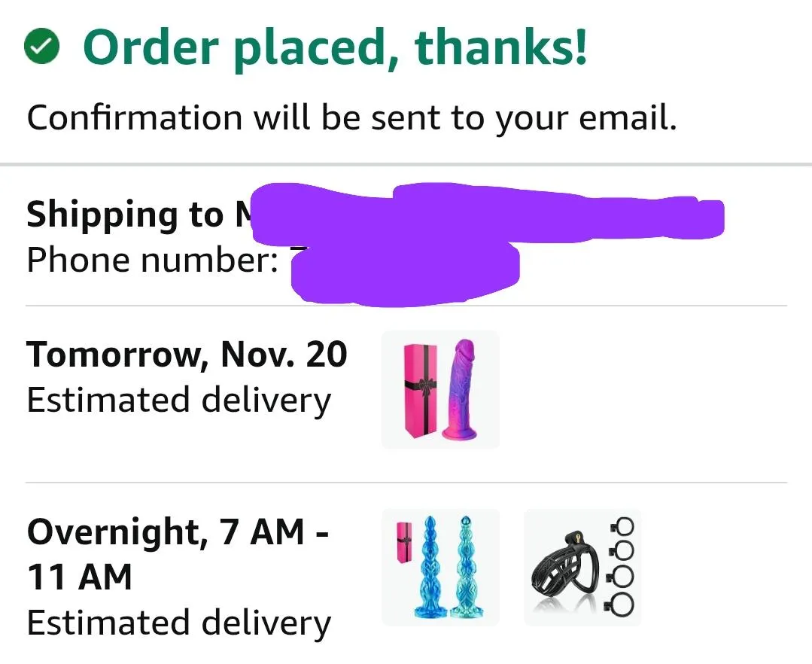Click "Estimated delivery" under the Overnight window
Screen dimensions: 812x664
click(178, 623)
